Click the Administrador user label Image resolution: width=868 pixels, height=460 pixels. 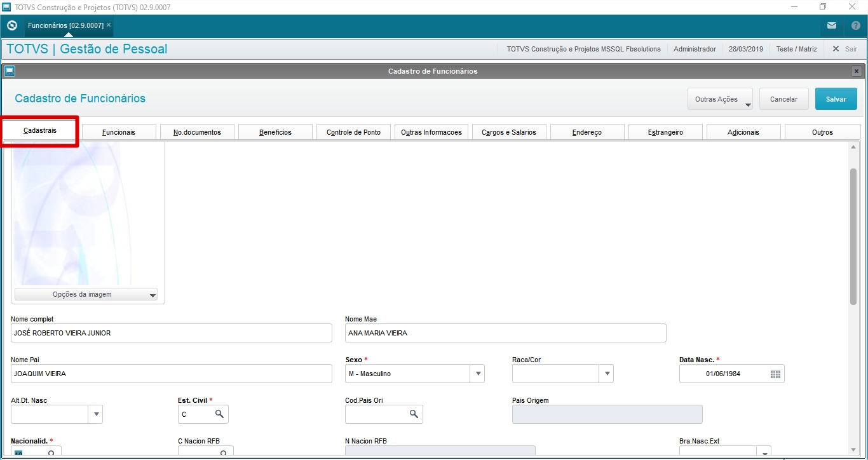point(695,49)
